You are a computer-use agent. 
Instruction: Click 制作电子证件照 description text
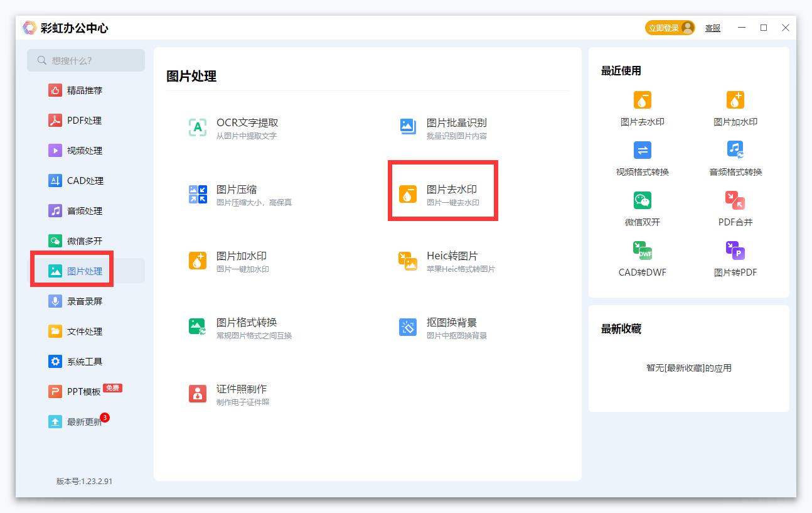(x=243, y=402)
